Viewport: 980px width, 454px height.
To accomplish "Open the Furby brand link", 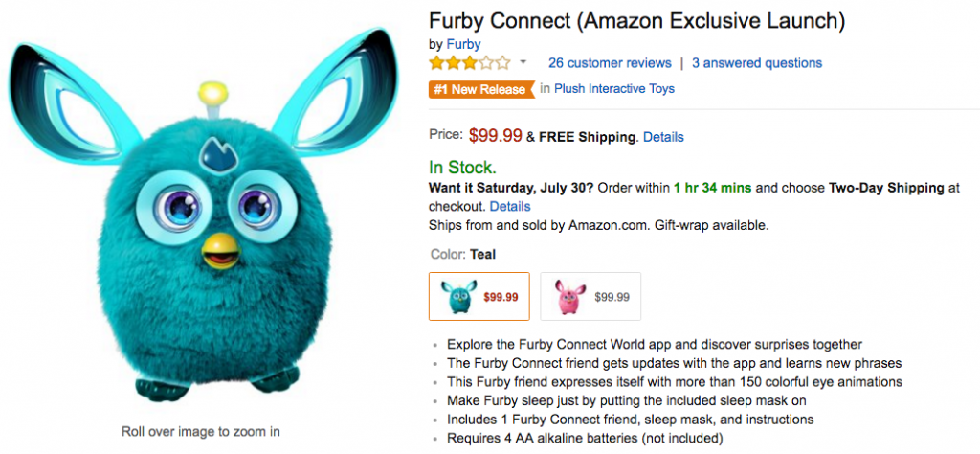I will click(463, 44).
